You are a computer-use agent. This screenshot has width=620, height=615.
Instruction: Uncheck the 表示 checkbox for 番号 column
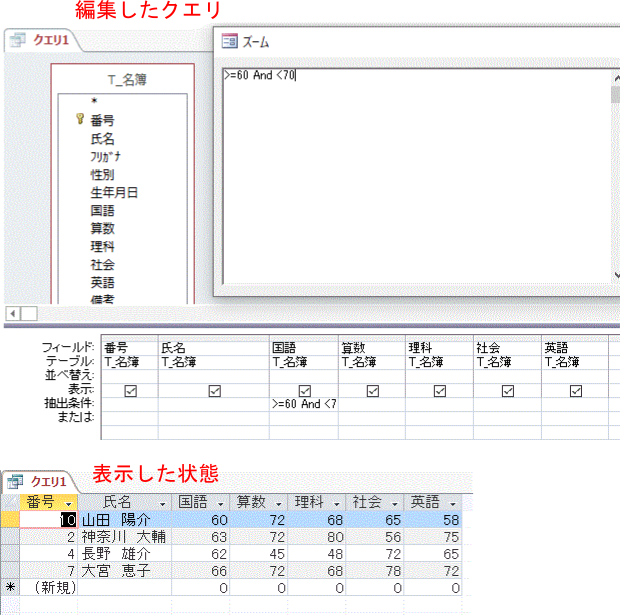[130, 391]
